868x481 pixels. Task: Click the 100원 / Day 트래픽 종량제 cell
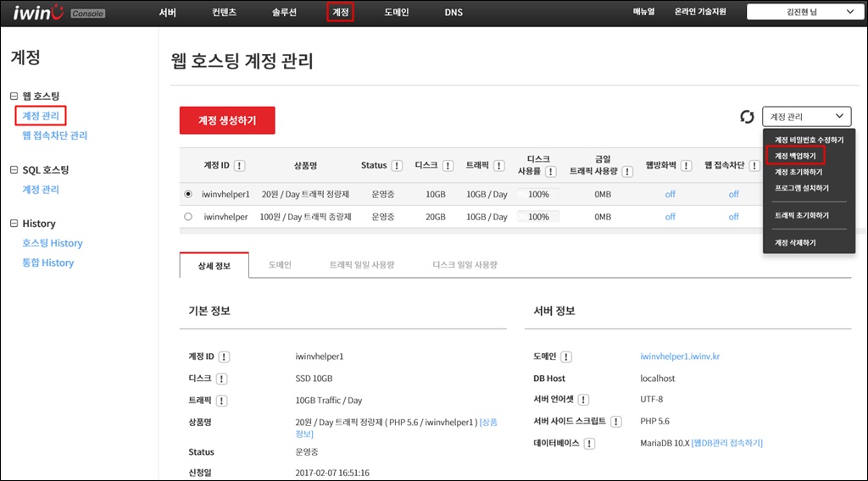point(305,217)
